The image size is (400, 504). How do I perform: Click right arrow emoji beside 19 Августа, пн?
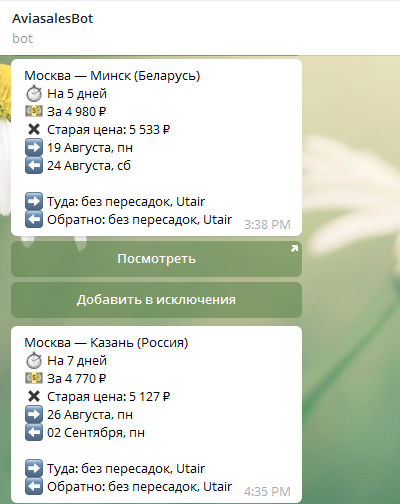tap(34, 147)
